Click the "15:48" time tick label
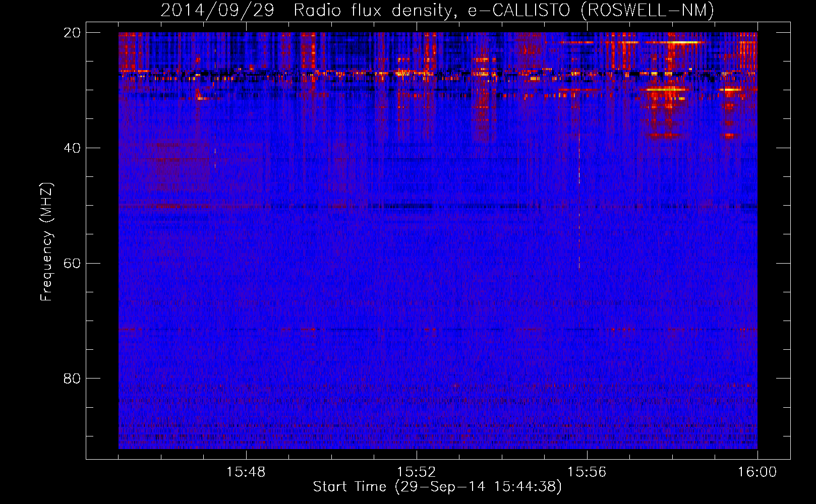The width and height of the screenshot is (816, 504). point(246,472)
